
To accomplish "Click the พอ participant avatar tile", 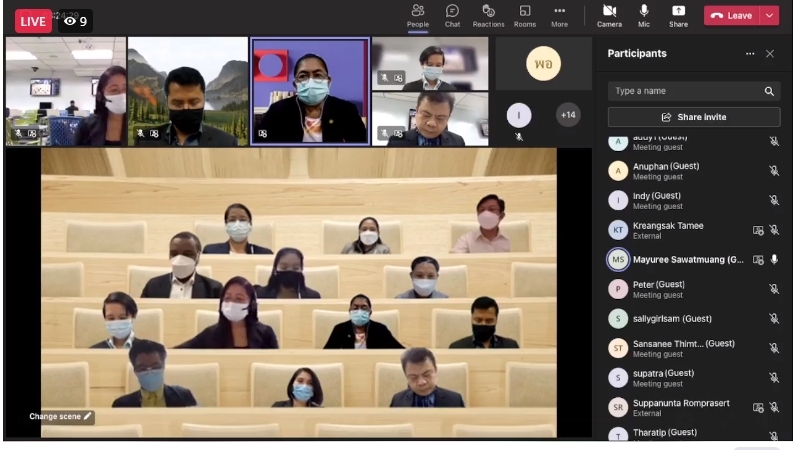I will pos(544,64).
